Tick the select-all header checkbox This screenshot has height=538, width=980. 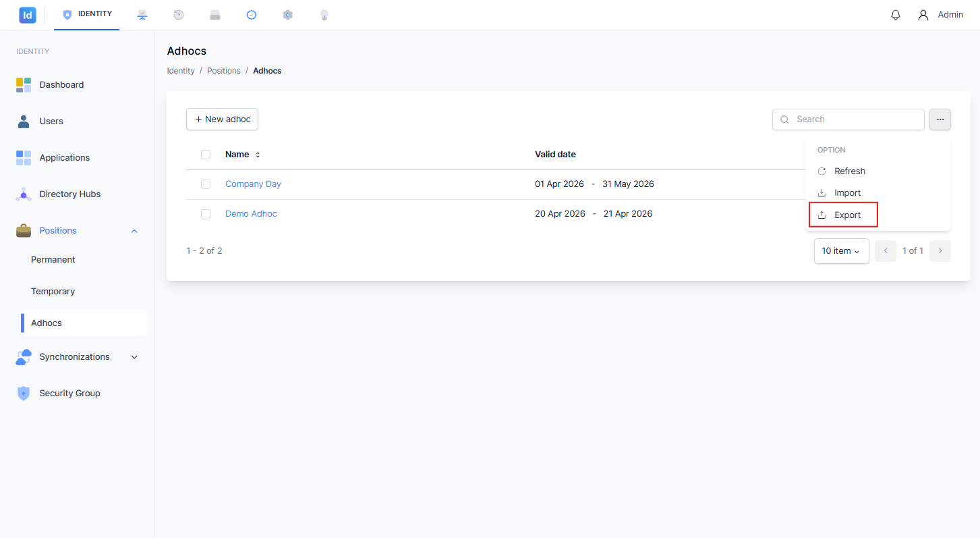206,155
